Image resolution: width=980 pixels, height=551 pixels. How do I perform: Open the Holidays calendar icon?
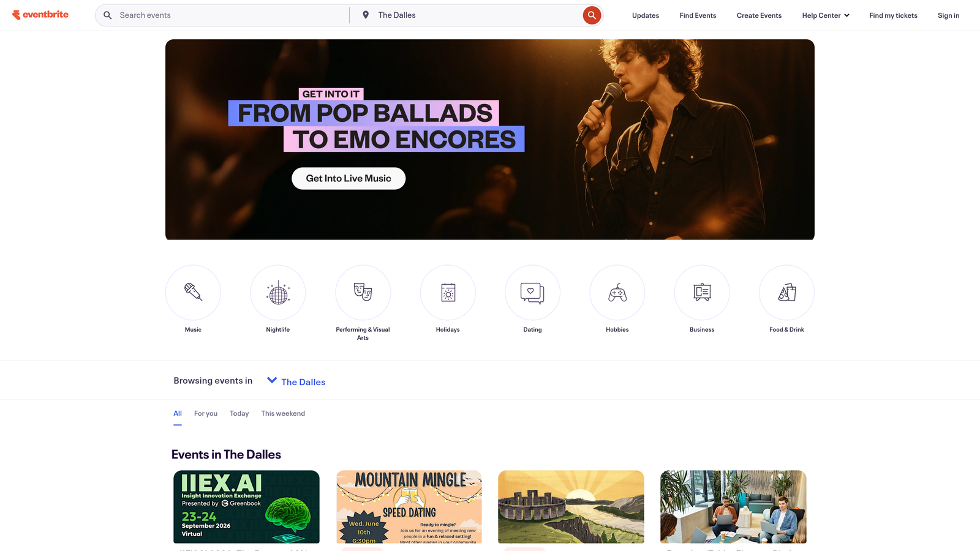[448, 293]
